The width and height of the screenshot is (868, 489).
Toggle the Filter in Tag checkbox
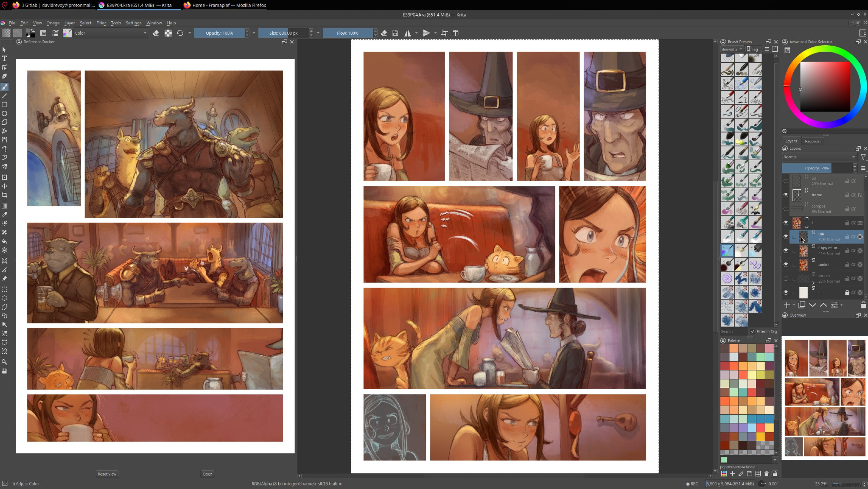(x=752, y=331)
